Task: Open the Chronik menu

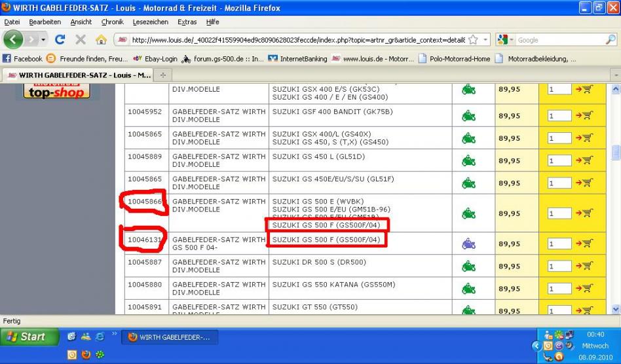Action: (113, 22)
